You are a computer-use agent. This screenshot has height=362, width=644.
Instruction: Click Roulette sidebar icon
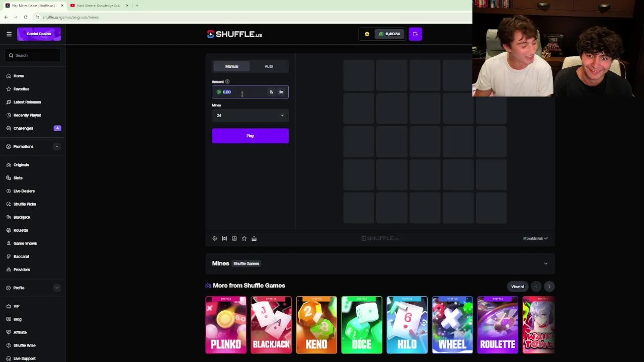tap(9, 230)
